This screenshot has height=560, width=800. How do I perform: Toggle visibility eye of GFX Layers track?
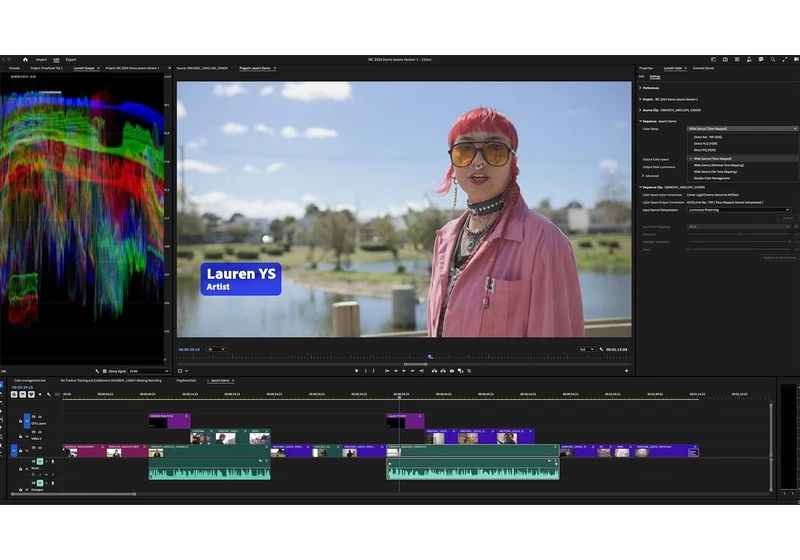coord(40,417)
